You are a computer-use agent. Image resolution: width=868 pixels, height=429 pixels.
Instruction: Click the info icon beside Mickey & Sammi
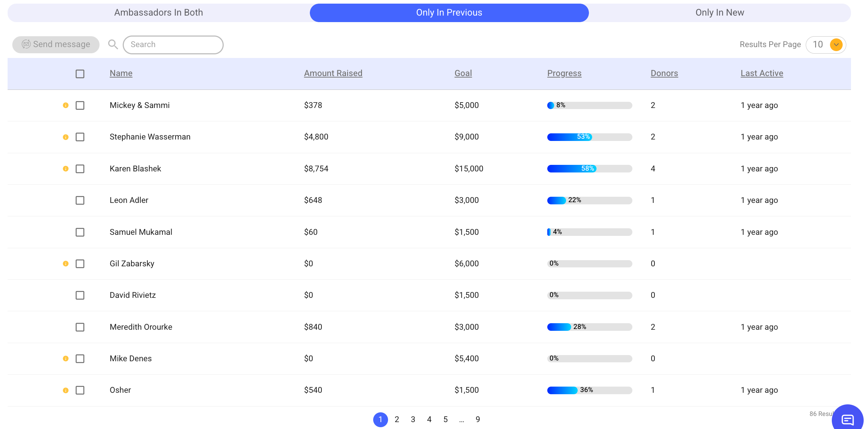[x=66, y=105]
